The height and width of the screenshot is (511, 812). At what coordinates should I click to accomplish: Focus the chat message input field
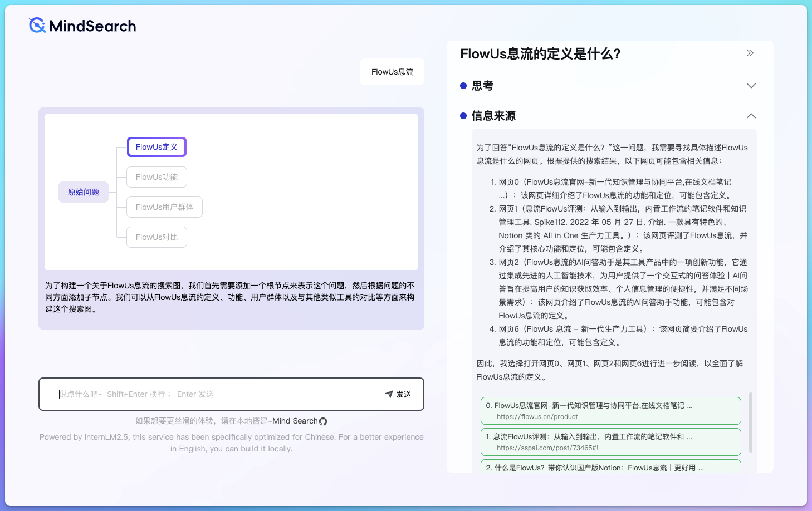tap(217, 394)
